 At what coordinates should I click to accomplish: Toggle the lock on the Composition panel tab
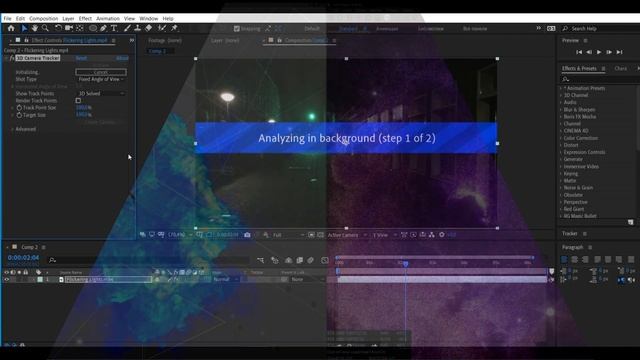pyautogui.click(x=280, y=40)
